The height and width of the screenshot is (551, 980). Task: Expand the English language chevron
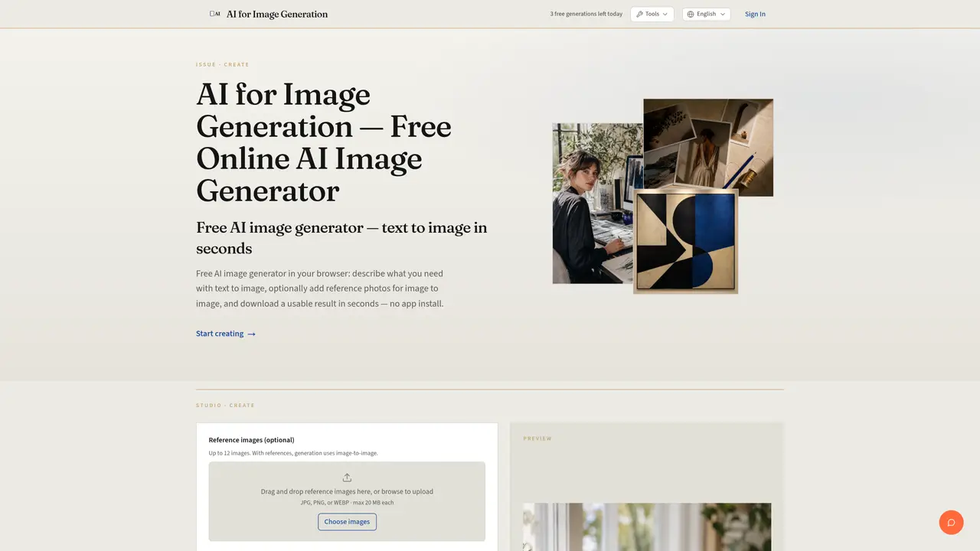click(722, 14)
